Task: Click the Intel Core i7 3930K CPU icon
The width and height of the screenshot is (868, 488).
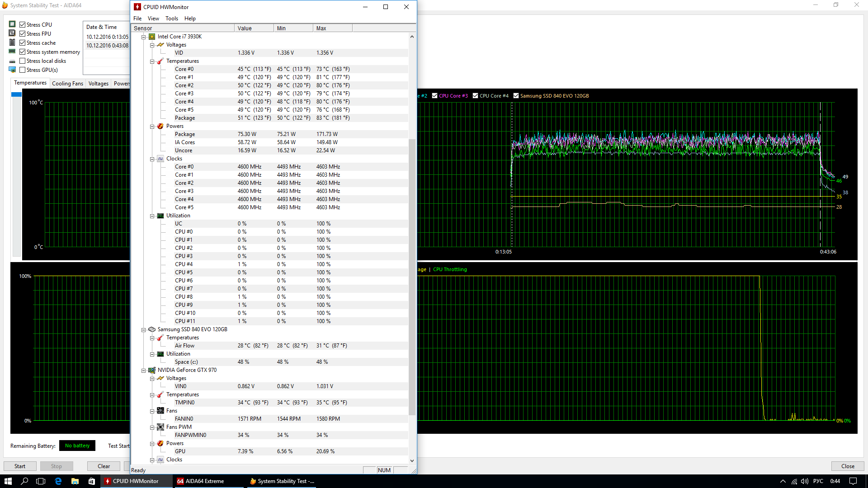Action: click(152, 37)
